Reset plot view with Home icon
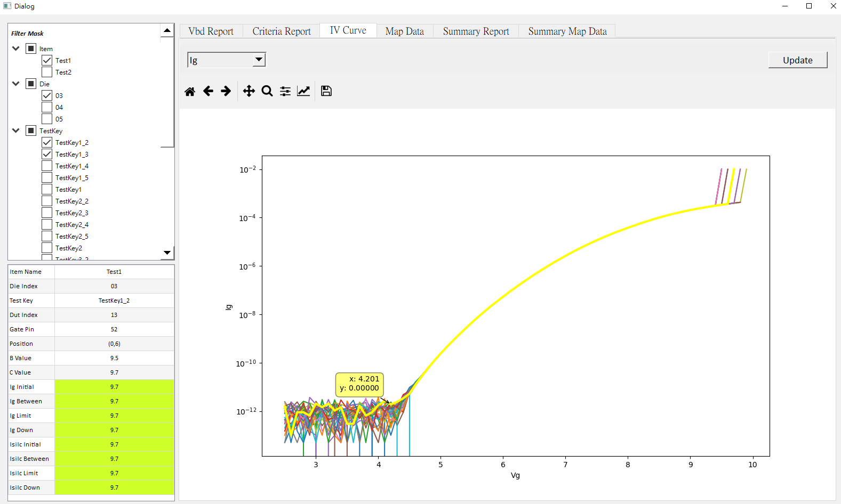841x504 pixels. point(190,91)
